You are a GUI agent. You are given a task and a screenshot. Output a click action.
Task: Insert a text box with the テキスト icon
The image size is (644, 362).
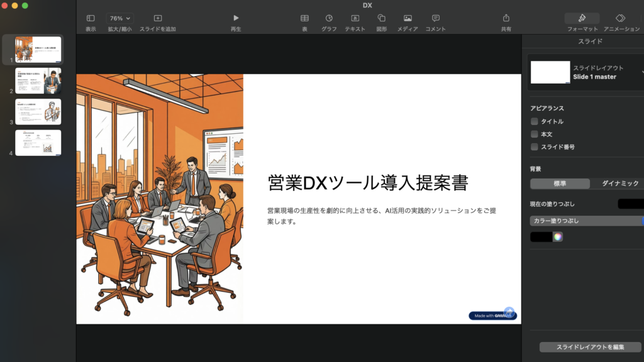(354, 19)
